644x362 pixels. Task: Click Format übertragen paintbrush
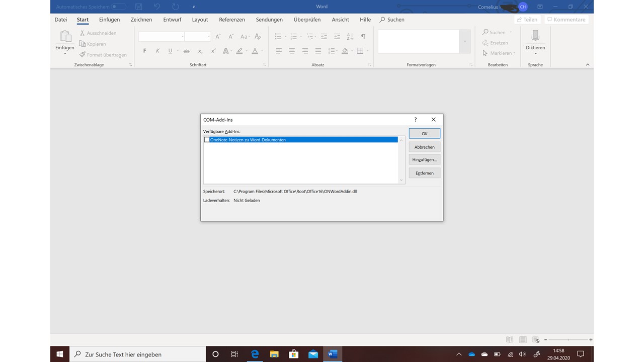click(x=83, y=54)
